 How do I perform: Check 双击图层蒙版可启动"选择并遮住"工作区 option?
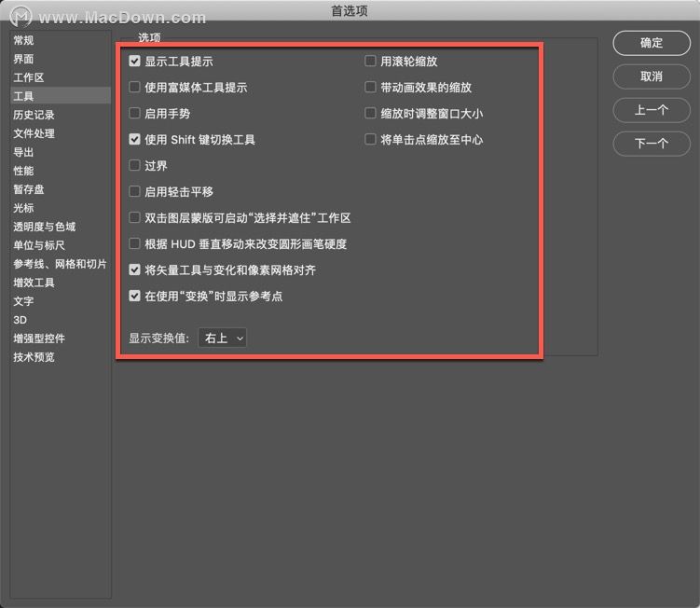click(x=134, y=217)
